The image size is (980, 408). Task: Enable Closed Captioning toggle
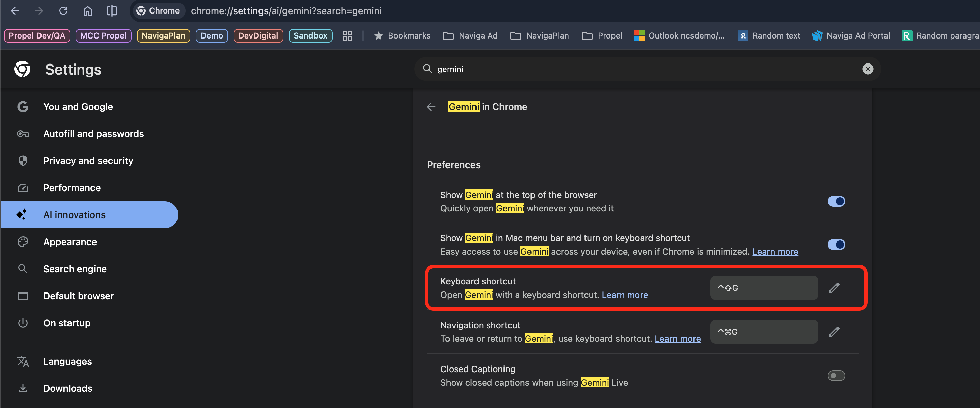tap(836, 376)
